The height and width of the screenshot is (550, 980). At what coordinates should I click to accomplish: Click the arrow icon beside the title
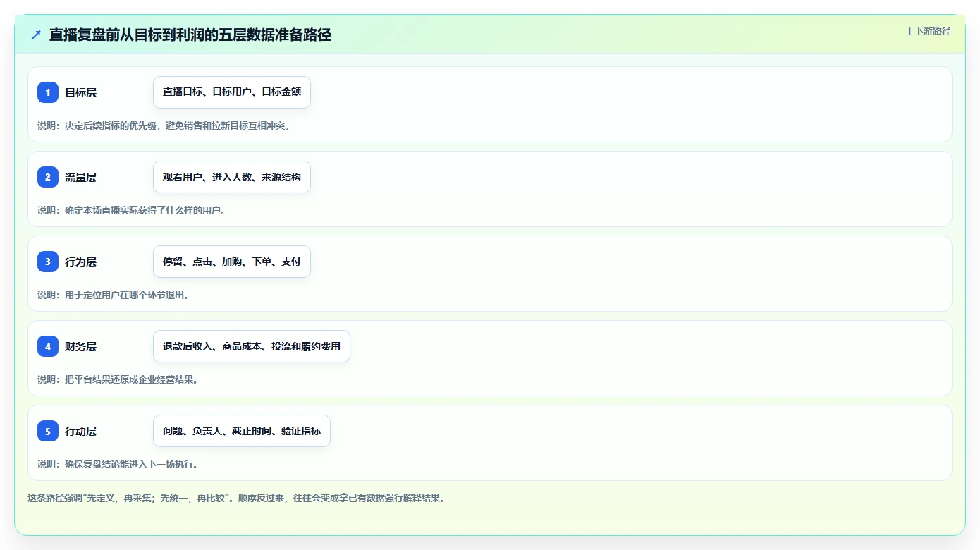click(36, 35)
